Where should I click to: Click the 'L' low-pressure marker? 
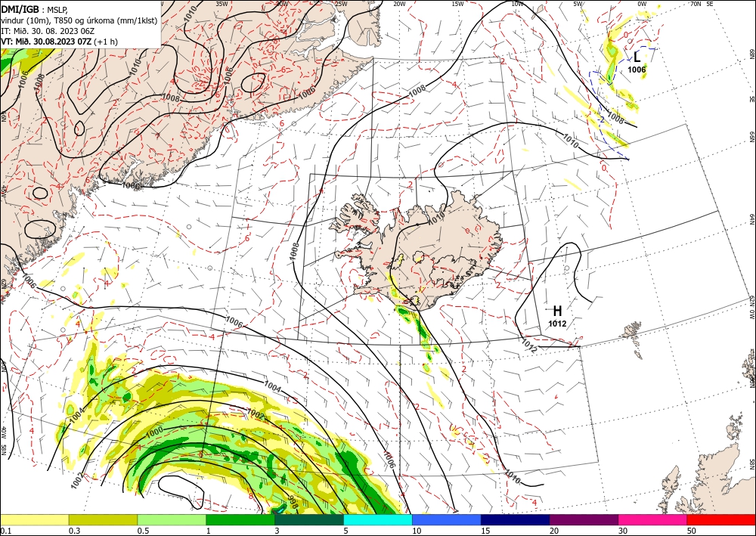(x=637, y=57)
